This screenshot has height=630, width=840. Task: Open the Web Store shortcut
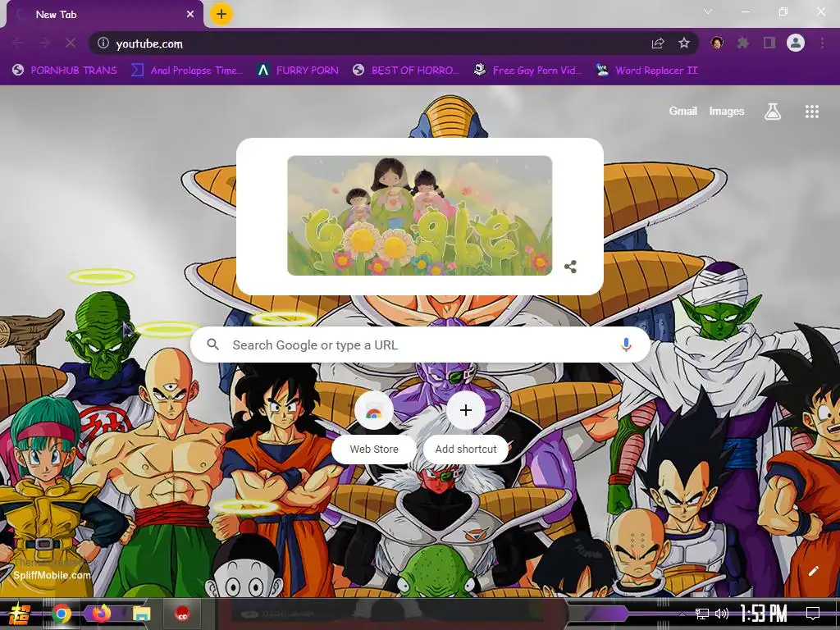[374, 427]
